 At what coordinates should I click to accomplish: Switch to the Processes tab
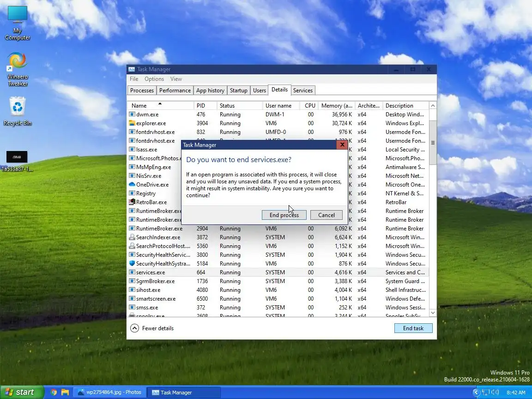(x=142, y=90)
